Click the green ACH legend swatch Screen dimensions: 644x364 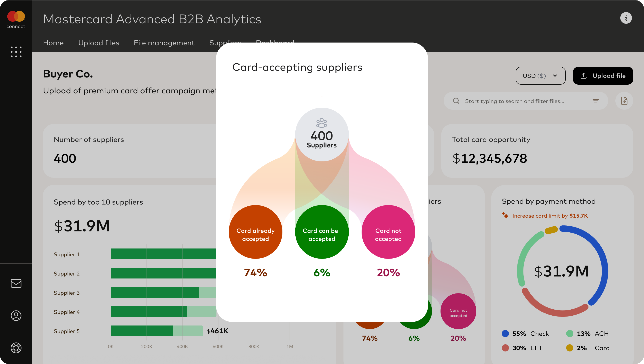570,334
